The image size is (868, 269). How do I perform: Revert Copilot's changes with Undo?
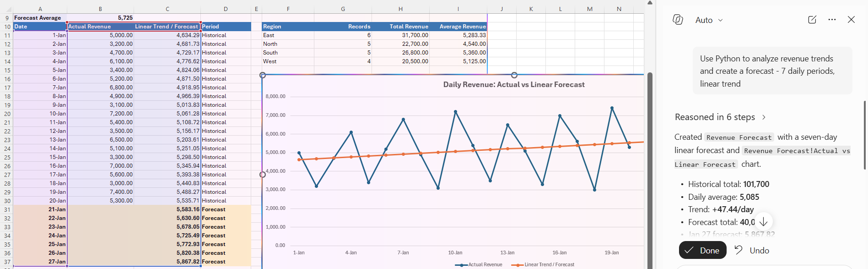(x=752, y=250)
